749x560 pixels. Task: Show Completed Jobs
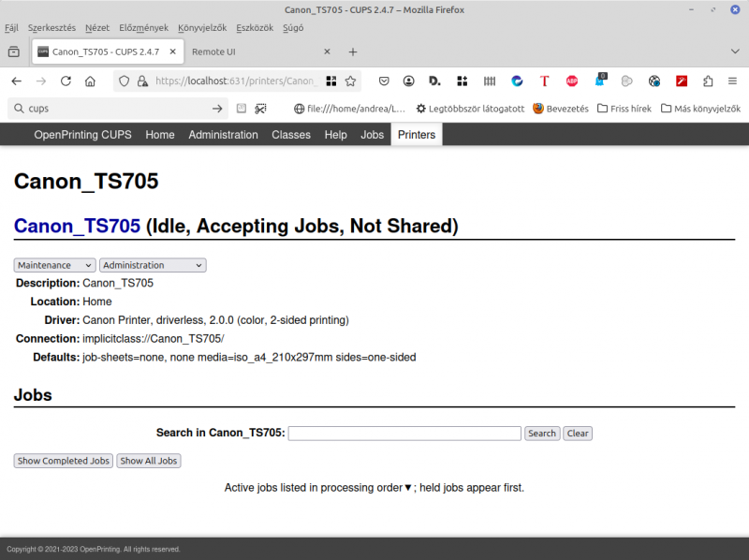[64, 461]
